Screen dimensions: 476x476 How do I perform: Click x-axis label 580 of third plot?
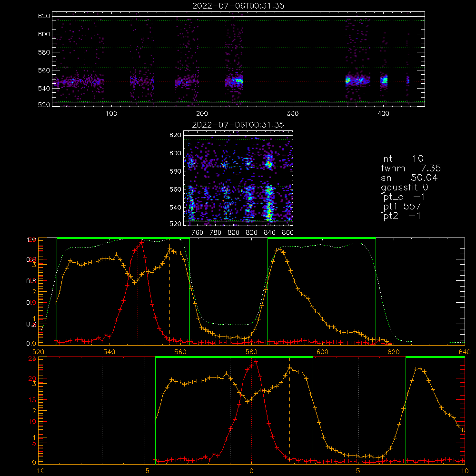tap(251, 352)
